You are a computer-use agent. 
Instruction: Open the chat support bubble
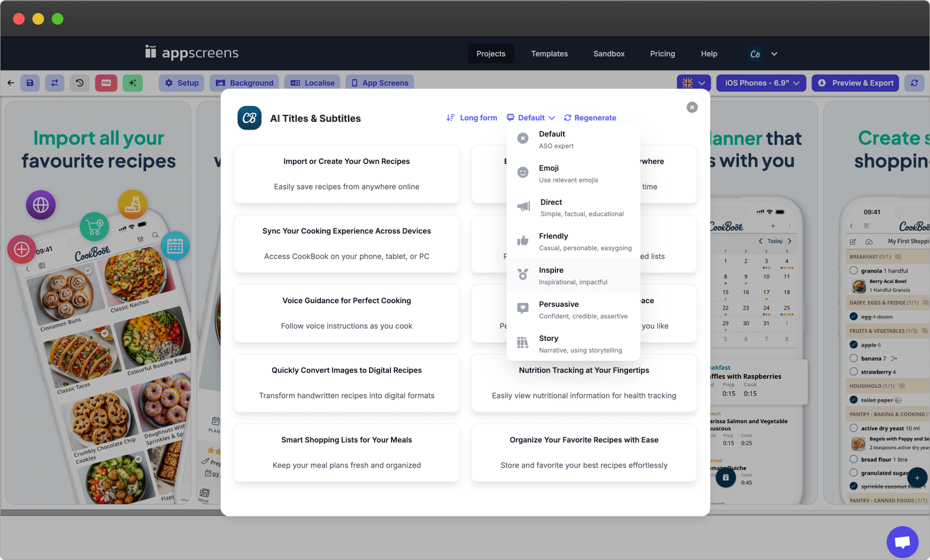pos(902,542)
